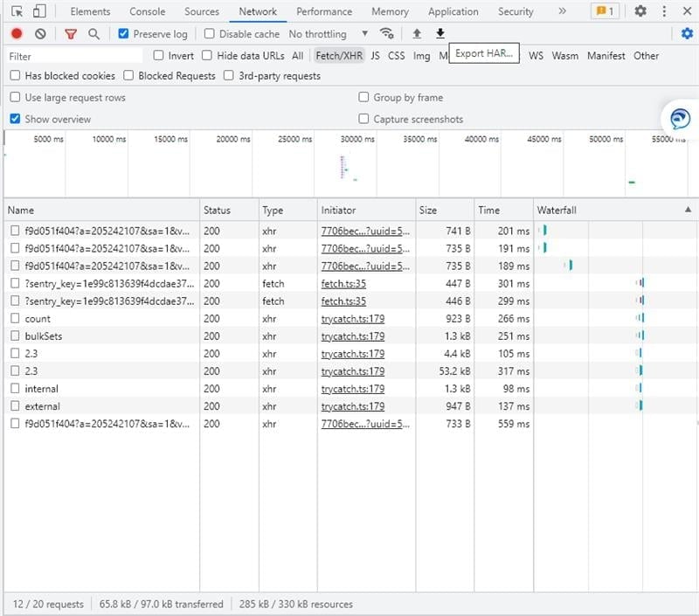Enable 3rd-party requests checkbox

pyautogui.click(x=229, y=75)
